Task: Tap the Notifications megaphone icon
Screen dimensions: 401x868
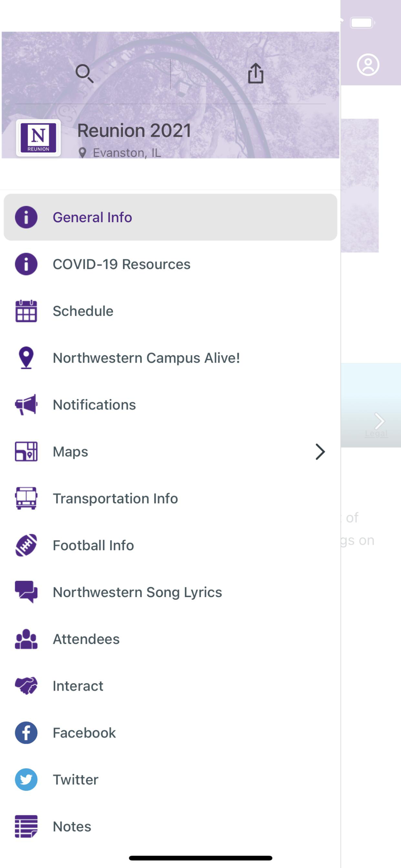Action: [x=26, y=405]
